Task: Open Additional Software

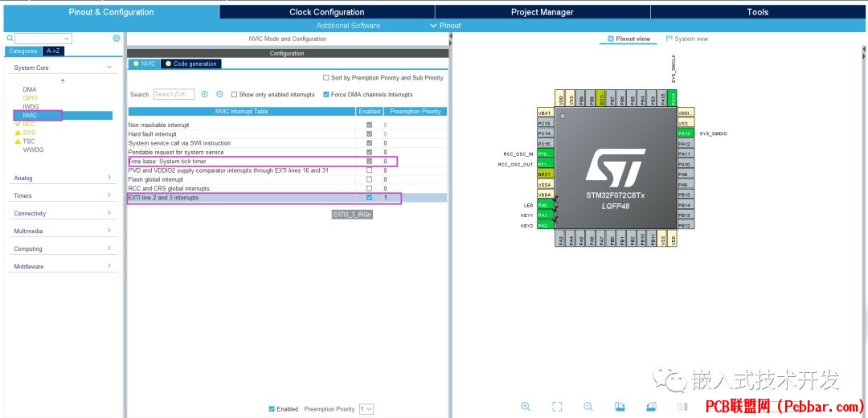Action: (x=348, y=26)
